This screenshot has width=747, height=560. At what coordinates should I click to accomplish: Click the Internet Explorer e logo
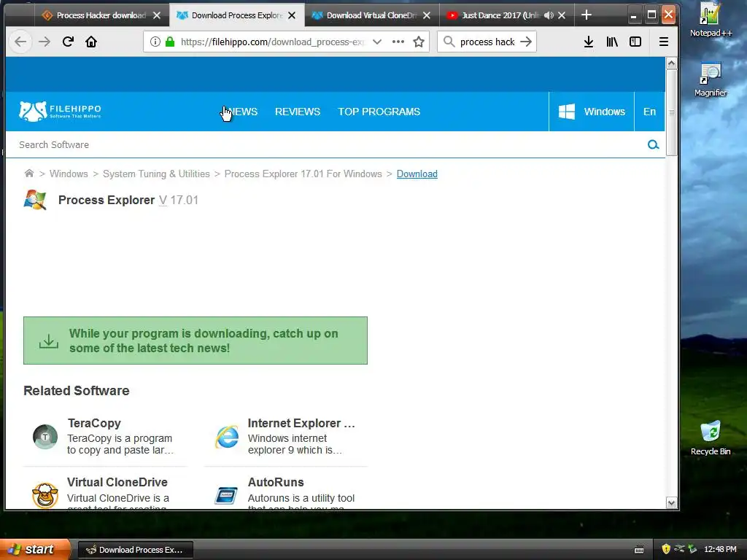(x=228, y=437)
